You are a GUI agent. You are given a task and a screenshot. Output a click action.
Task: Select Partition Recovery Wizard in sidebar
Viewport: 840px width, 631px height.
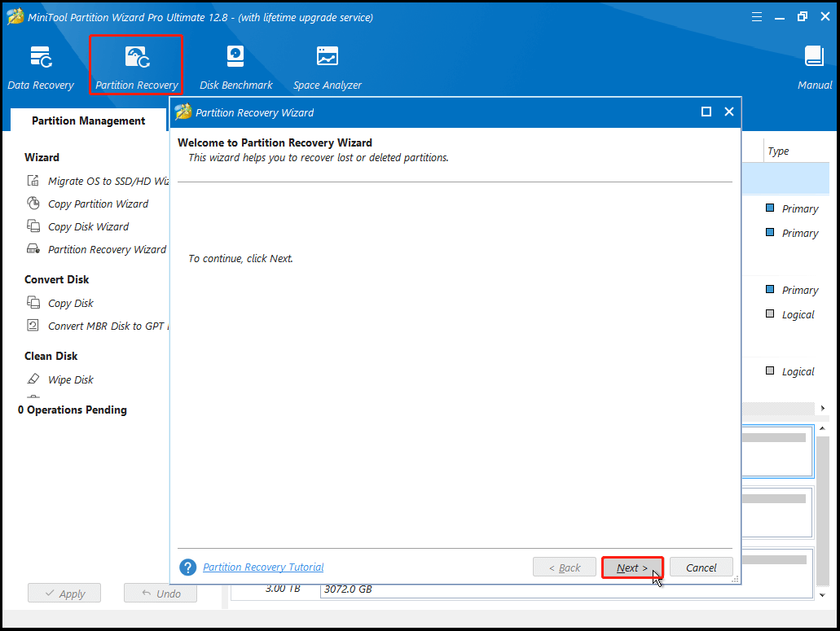[x=108, y=249]
